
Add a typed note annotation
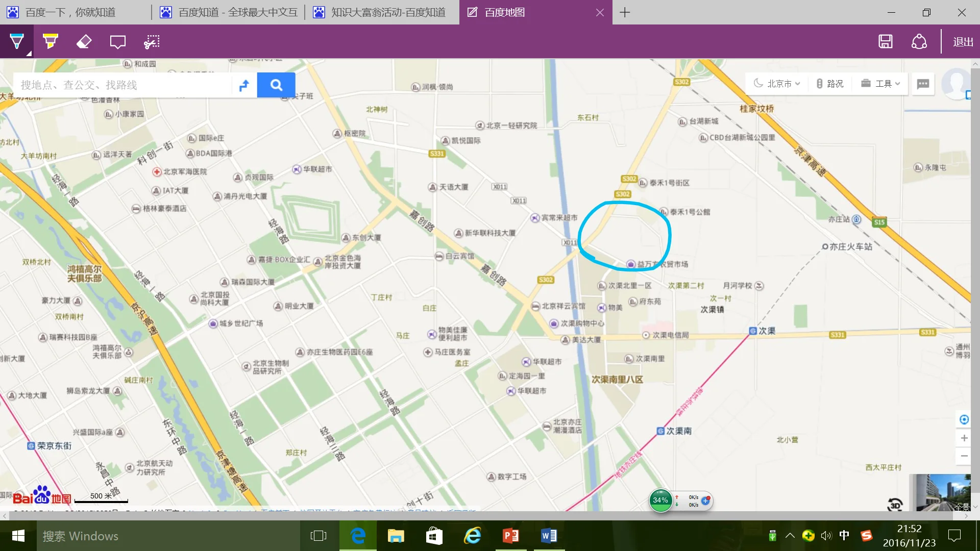[x=117, y=41]
